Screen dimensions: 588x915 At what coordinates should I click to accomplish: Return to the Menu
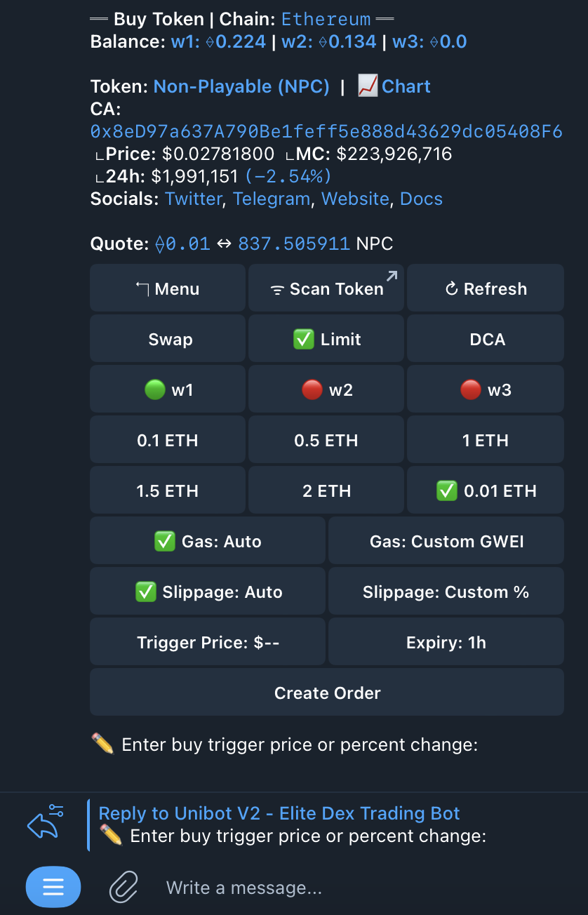coord(168,288)
